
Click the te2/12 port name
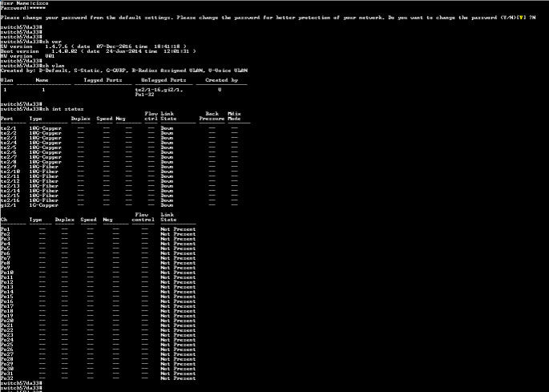(10, 181)
